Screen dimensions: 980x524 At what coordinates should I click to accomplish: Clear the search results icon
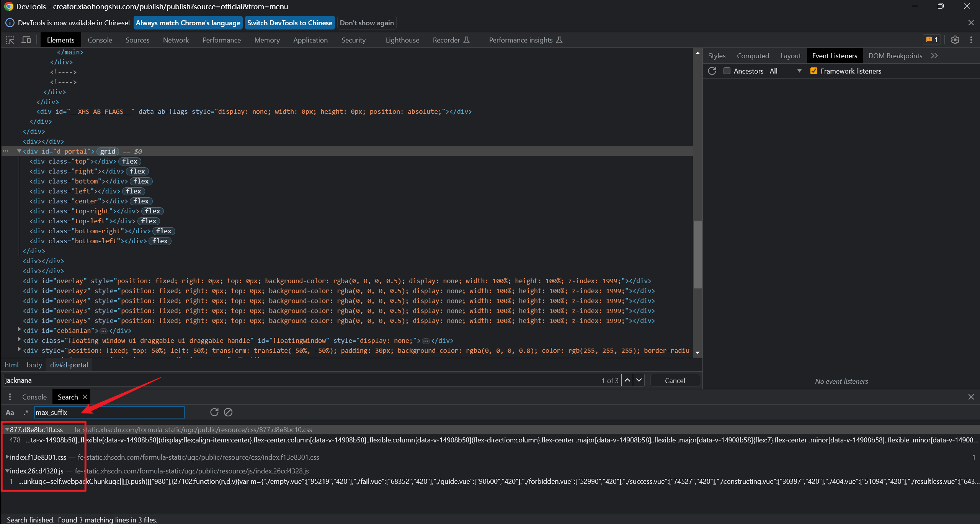[228, 412]
